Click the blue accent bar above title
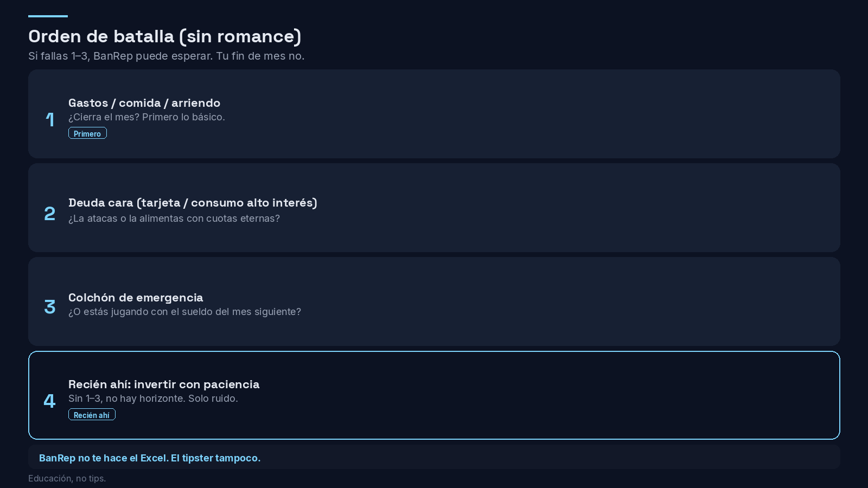This screenshot has height=488, width=868. 48,16
